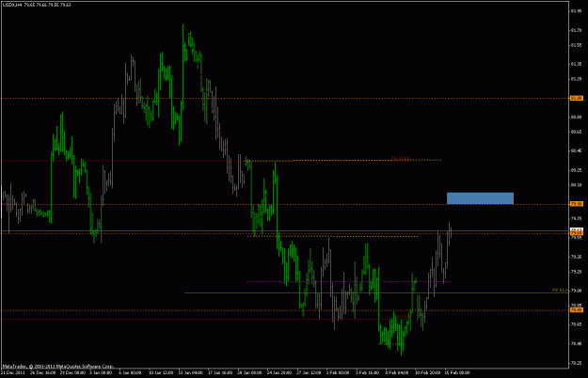Click the 1 Feb 00:00 time label

coord(338,372)
